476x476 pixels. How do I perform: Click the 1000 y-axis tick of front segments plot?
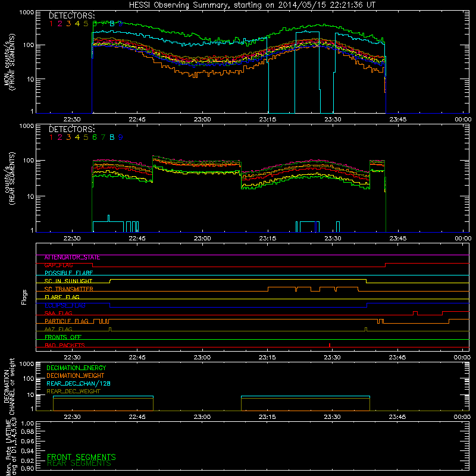coord(26,12)
